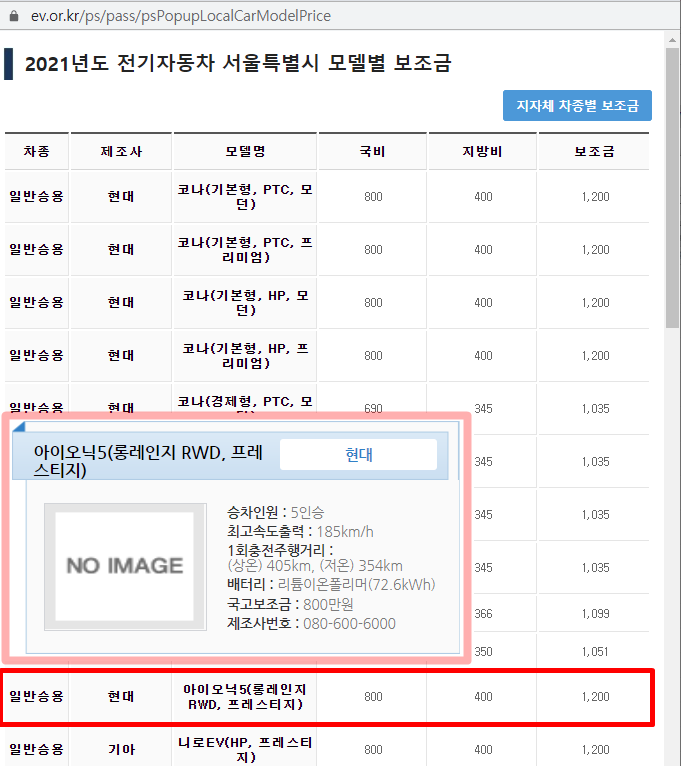681x766 pixels.
Task: Open 지자체 차종별 보조금 button
Action: pos(577,106)
